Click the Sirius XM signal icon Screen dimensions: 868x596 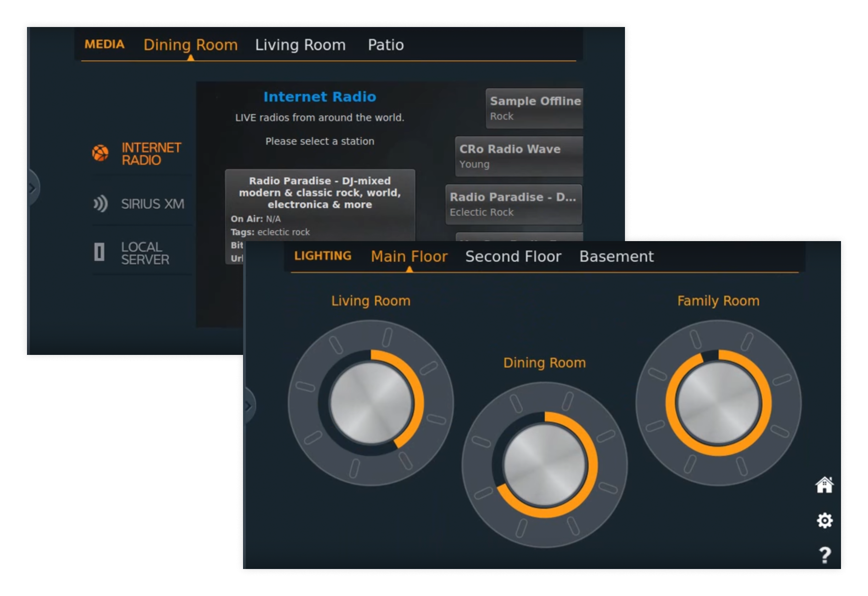(x=100, y=203)
